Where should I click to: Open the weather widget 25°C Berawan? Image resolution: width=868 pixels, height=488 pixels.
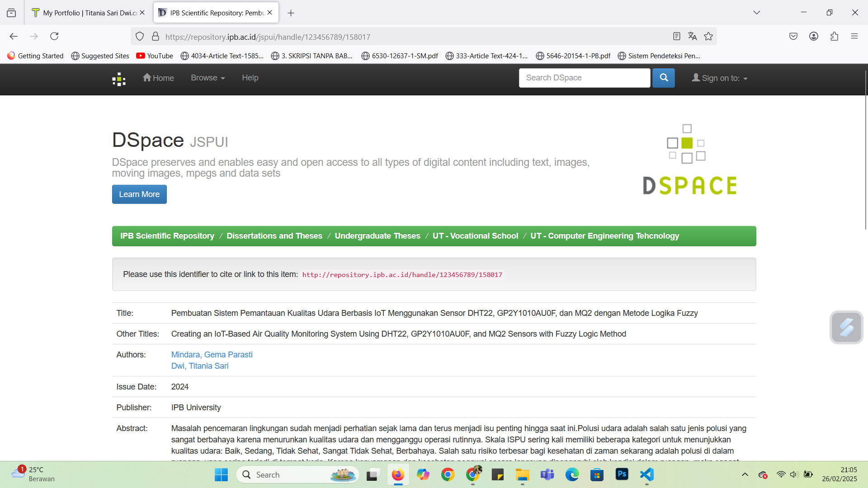[x=33, y=474]
